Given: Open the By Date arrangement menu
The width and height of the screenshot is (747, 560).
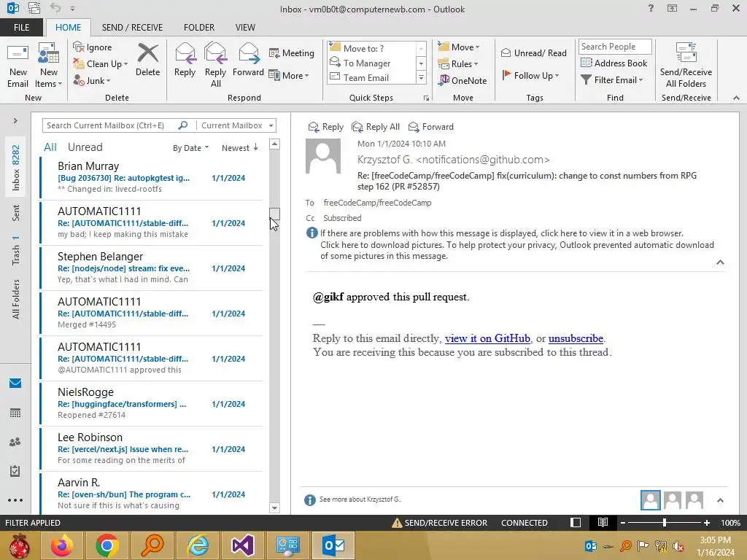Looking at the screenshot, I should click(190, 148).
